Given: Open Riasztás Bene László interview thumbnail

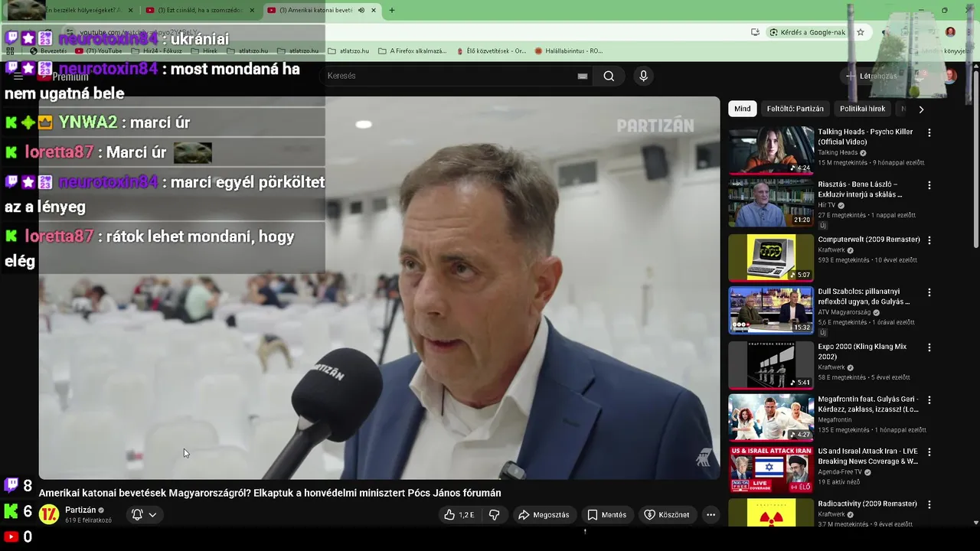Looking at the screenshot, I should 771,204.
